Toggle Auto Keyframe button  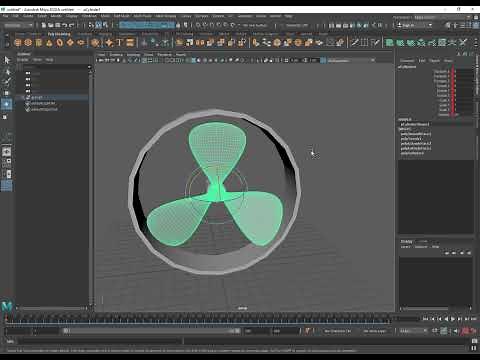tap(465, 331)
